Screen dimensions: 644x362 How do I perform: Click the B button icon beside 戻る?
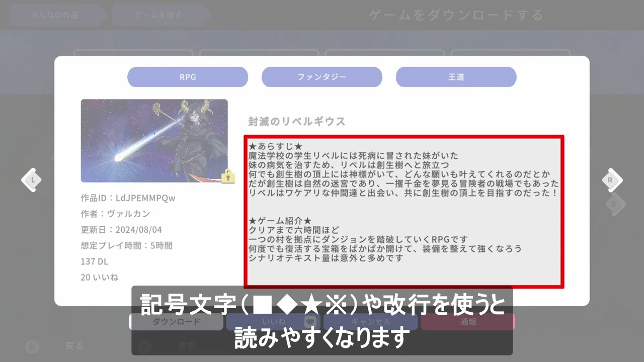pyautogui.click(x=33, y=346)
